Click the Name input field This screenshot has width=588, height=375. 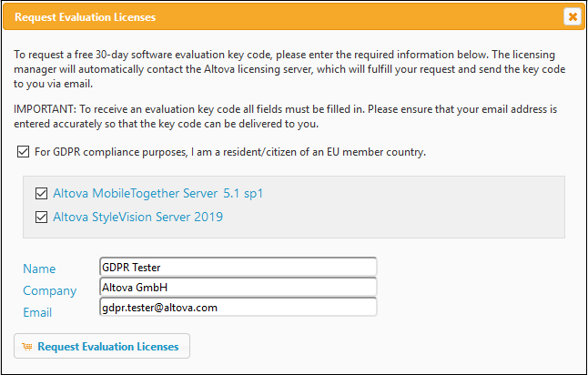click(238, 267)
